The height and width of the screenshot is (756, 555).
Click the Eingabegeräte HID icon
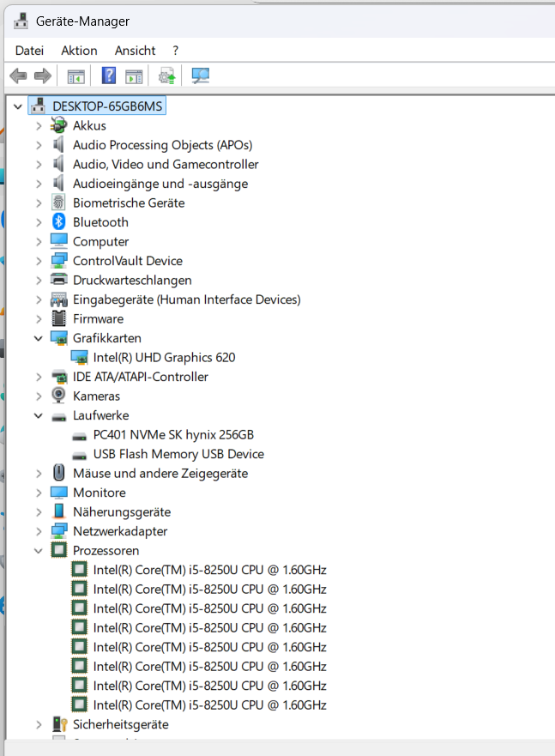point(59,299)
